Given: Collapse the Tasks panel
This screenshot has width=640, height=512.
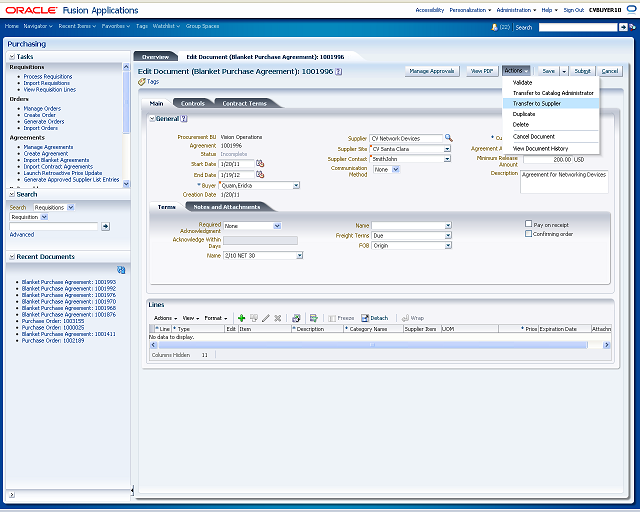Looking at the screenshot, I should point(12,57).
